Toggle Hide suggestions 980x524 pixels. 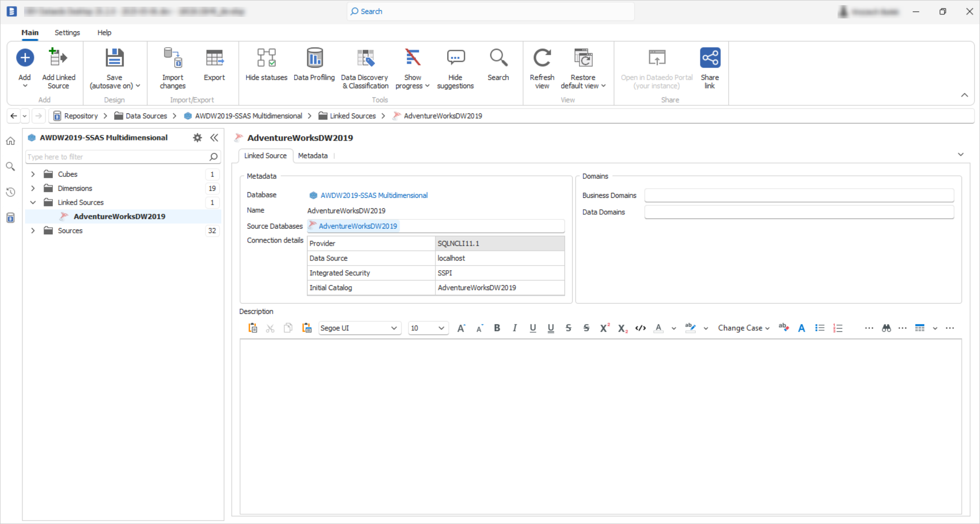pyautogui.click(x=455, y=68)
